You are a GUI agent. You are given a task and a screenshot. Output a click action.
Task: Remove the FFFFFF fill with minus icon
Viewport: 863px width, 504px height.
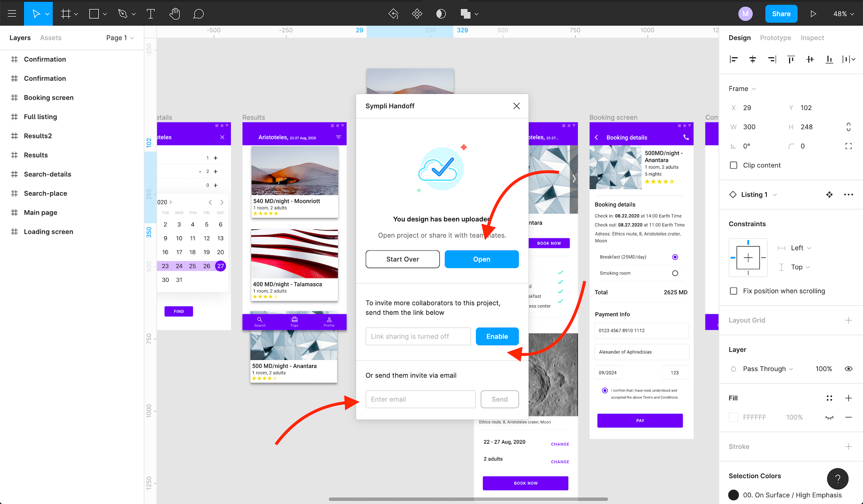(x=848, y=417)
